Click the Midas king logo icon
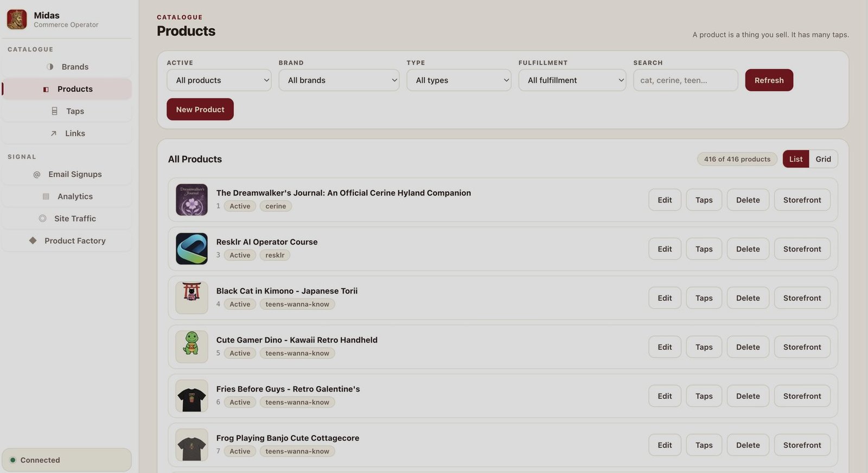 coord(17,20)
